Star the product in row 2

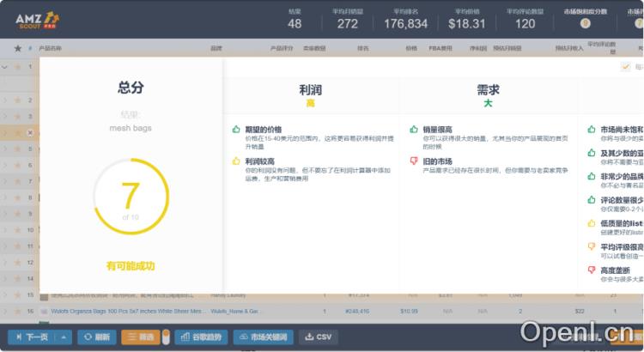(18, 100)
